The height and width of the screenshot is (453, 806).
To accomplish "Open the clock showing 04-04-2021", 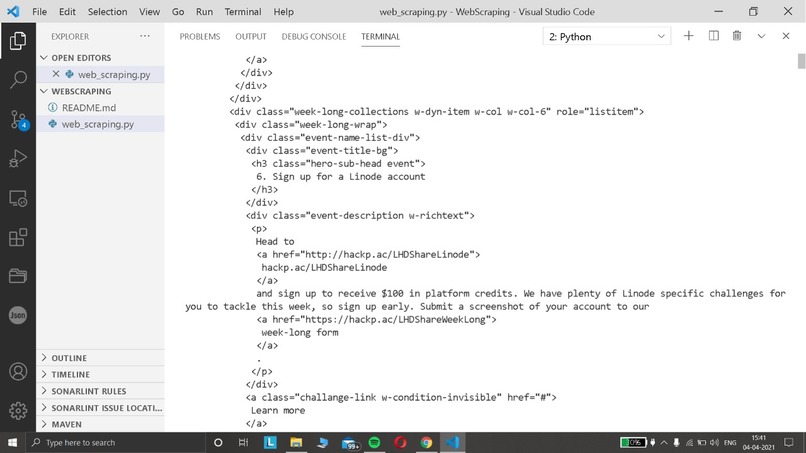I will coord(758,442).
